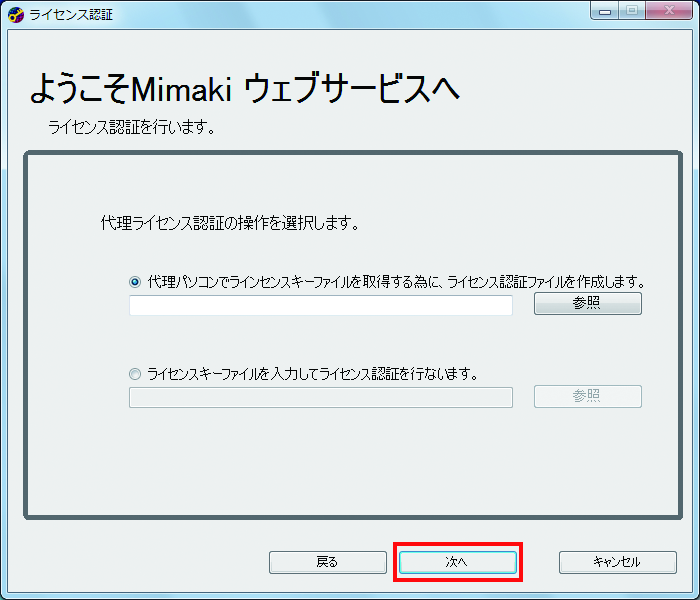Click the greyed-out 参照 button for the key file
The image size is (700, 600).
pyautogui.click(x=588, y=396)
